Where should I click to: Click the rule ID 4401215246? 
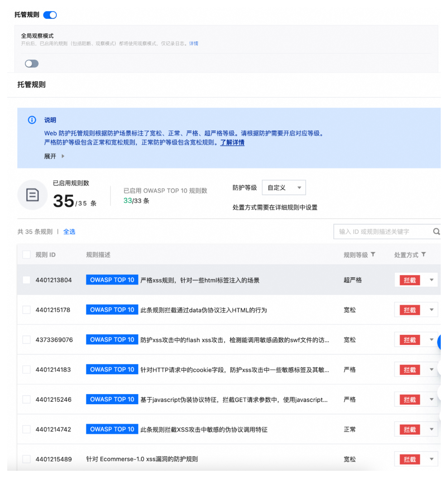(x=54, y=399)
